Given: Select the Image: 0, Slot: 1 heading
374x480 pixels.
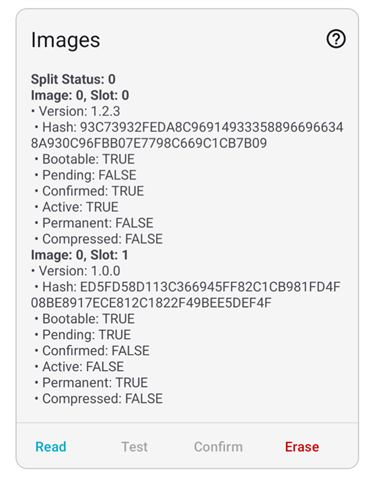Looking at the screenshot, I should 80,255.
